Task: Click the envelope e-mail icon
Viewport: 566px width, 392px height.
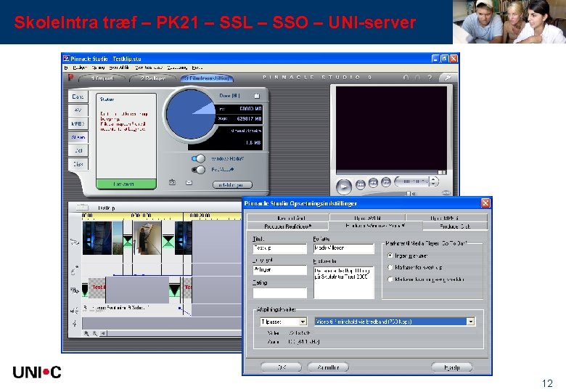Action: tap(189, 183)
